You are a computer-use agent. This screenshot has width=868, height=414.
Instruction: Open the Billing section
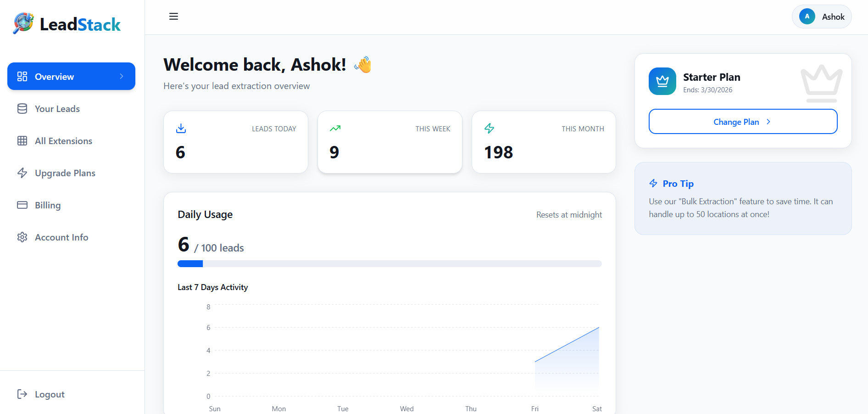pos(48,205)
